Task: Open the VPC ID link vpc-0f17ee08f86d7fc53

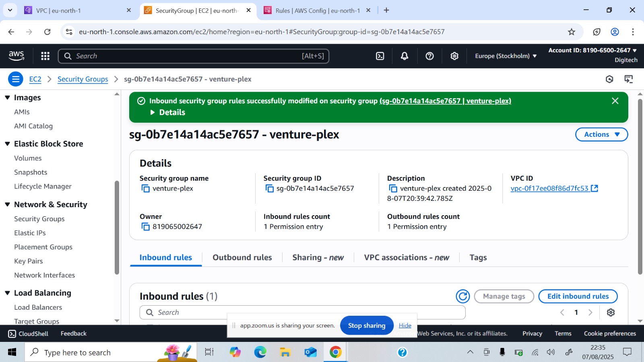Action: (554, 189)
